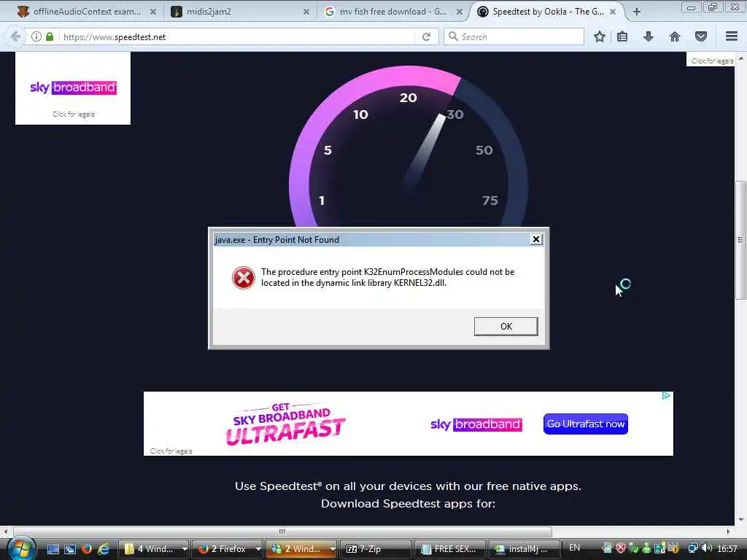Click the scroll right arrow on horizontal scrollbar

pos(728,532)
